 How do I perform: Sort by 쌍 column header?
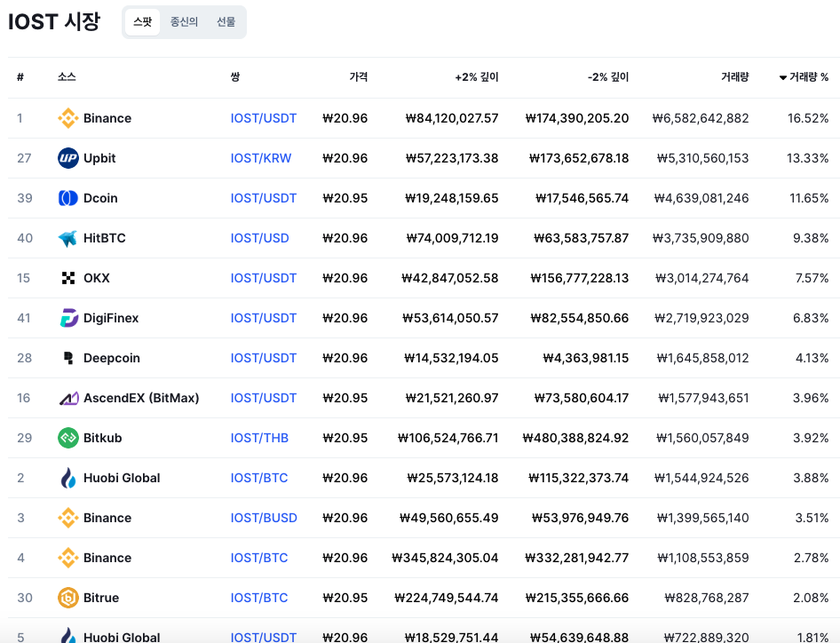[x=235, y=77]
